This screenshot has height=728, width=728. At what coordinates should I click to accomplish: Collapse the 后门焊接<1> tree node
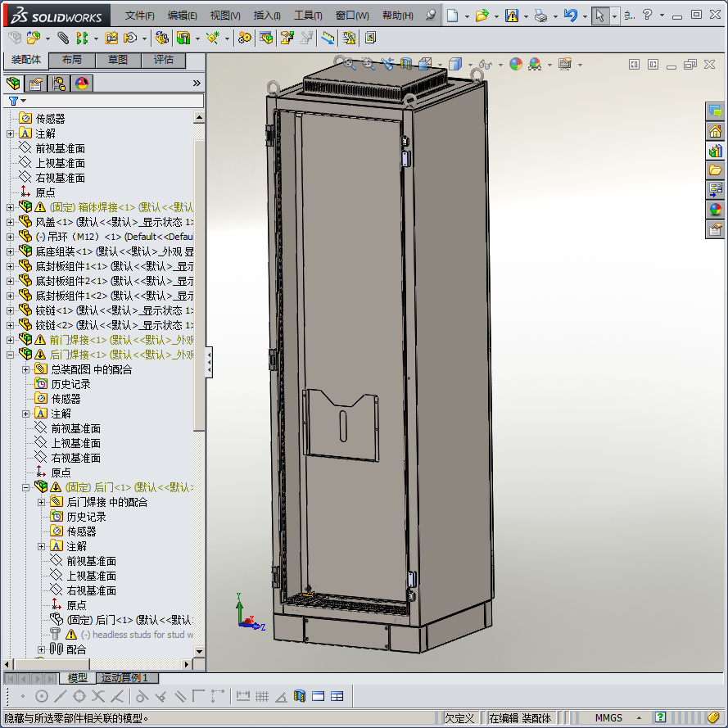pyautogui.click(x=10, y=355)
